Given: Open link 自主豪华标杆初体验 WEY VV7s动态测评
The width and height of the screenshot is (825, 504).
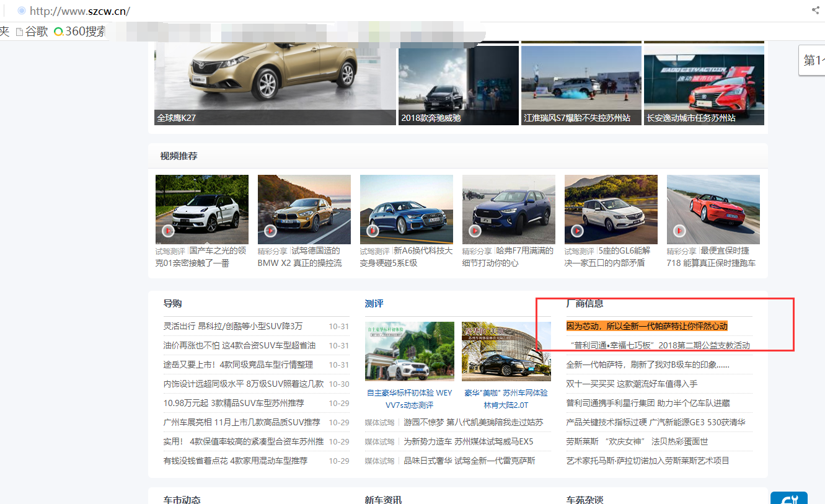Looking at the screenshot, I should click(410, 399).
